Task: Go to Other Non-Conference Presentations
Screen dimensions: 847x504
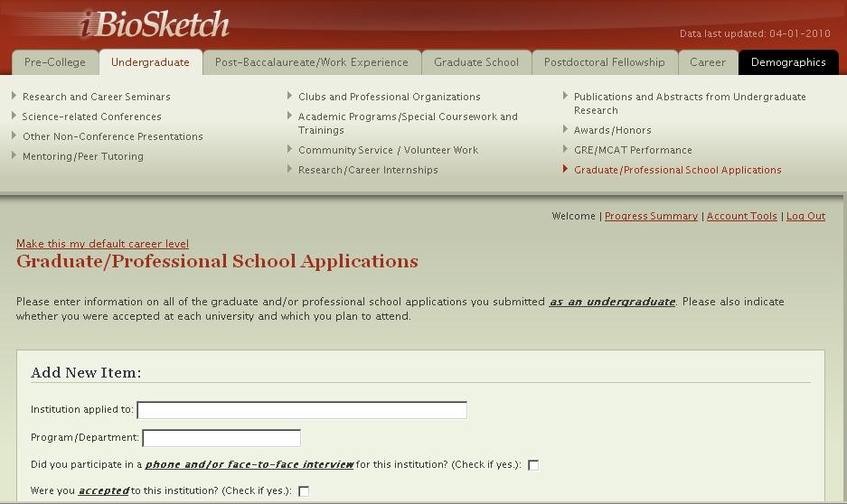Action: coord(112,136)
